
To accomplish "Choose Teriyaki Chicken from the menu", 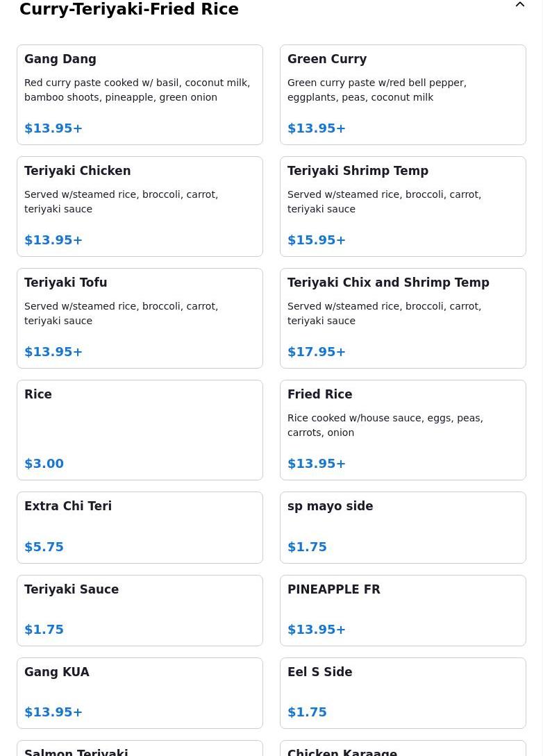I will tap(140, 206).
